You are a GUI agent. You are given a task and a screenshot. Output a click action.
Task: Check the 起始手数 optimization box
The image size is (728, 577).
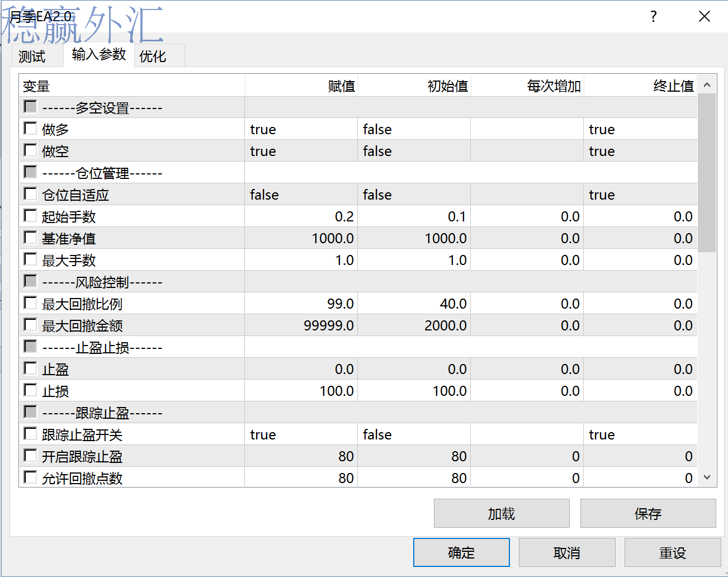[30, 216]
